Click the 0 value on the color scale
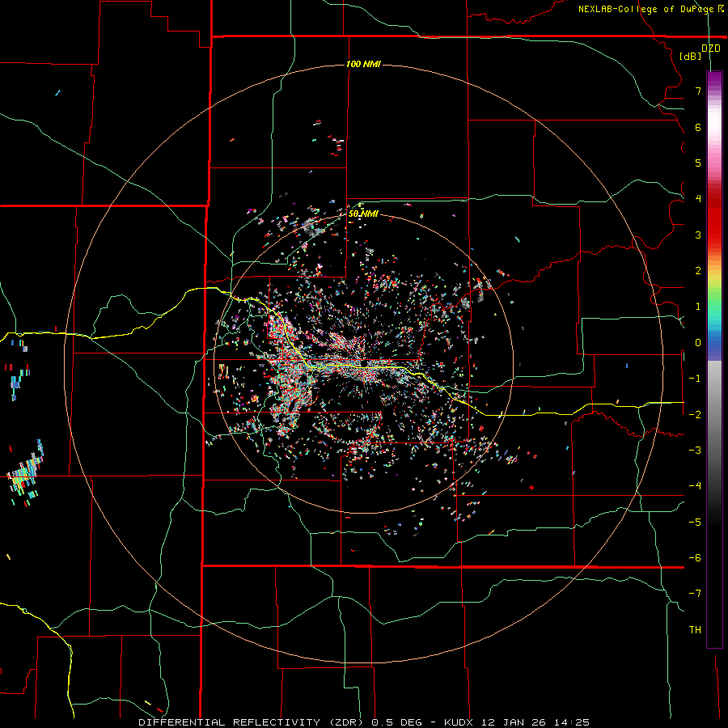Screen dimensions: 728x728 [698, 343]
